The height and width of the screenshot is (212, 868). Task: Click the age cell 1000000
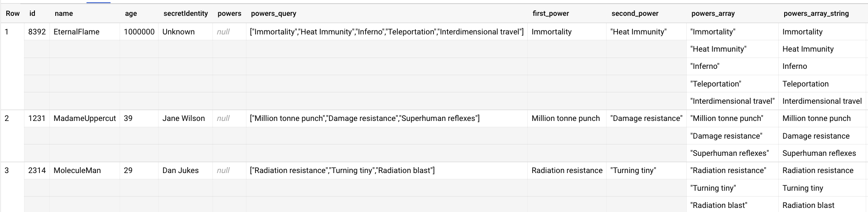pos(139,32)
